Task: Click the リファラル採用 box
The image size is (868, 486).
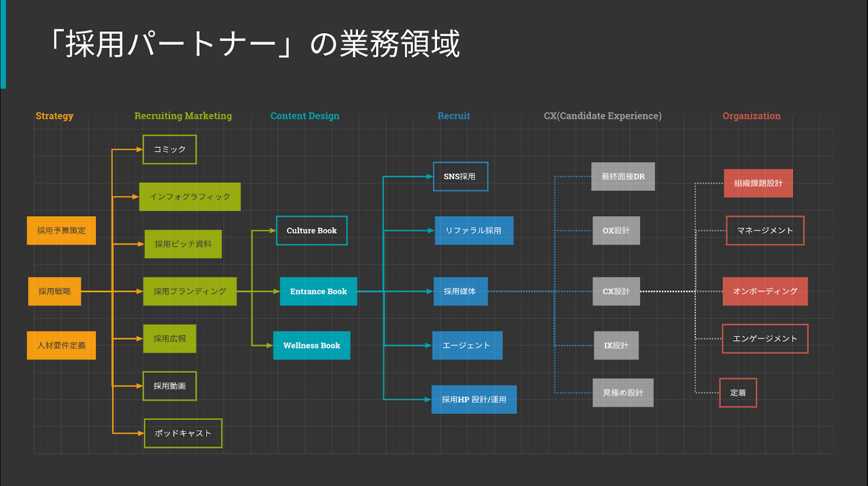Action: click(x=474, y=231)
